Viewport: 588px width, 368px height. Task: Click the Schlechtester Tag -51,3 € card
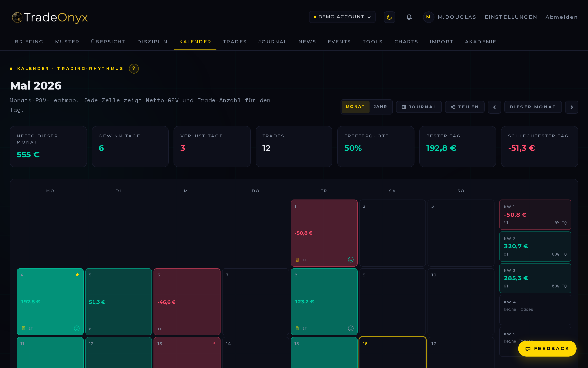point(540,147)
